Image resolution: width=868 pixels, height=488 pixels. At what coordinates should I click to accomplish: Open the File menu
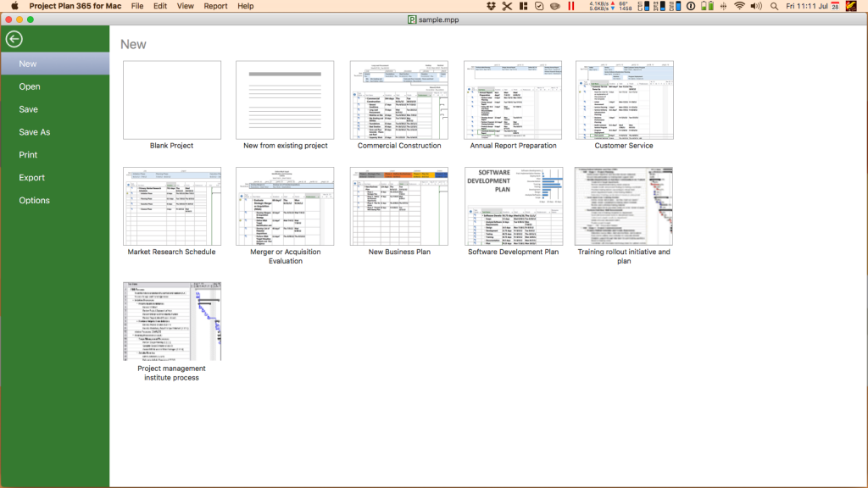click(137, 6)
